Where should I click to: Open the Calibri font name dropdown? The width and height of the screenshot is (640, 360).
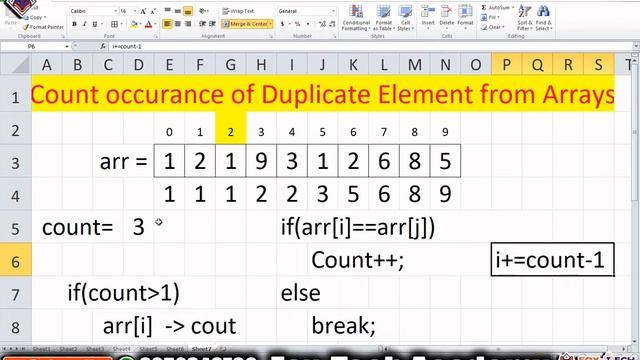(x=116, y=11)
